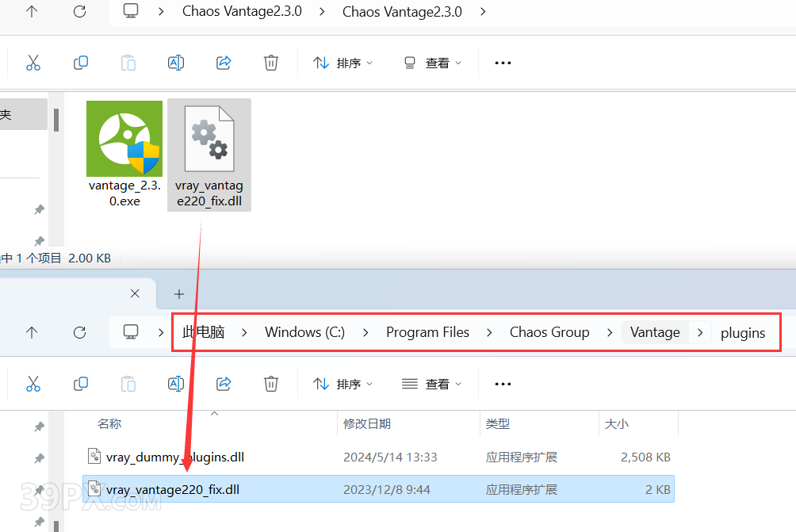Click the Up arrow in the upper Explorer window
The width and height of the screenshot is (796, 532).
(32, 11)
